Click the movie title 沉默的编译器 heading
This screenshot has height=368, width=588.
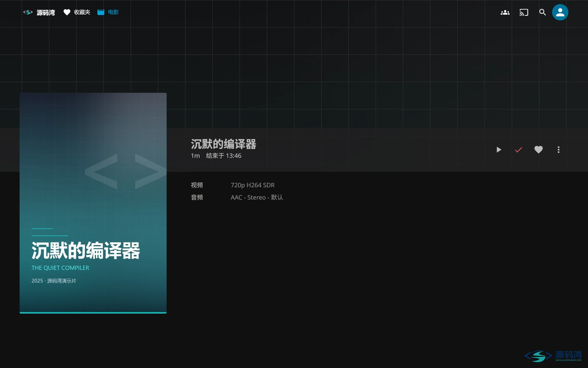coord(223,144)
